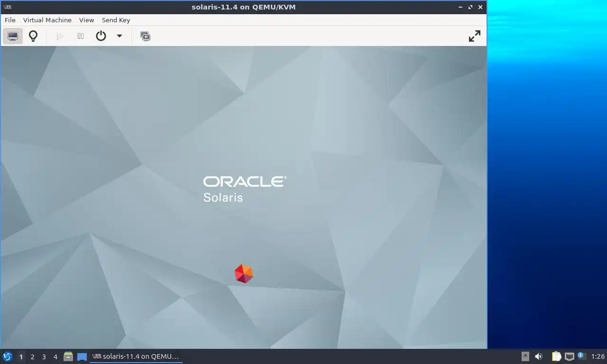This screenshot has width=607, height=364.
Task: Click the Shut down power icon
Action: (101, 36)
